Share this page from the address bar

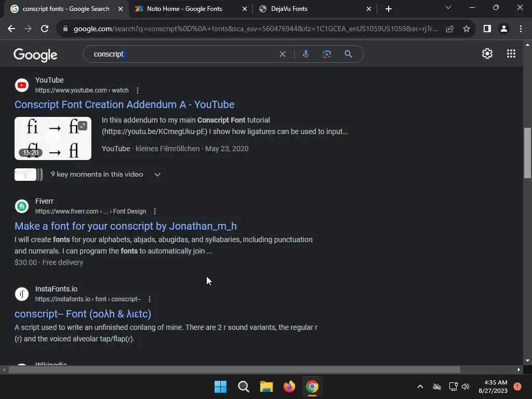point(450,29)
